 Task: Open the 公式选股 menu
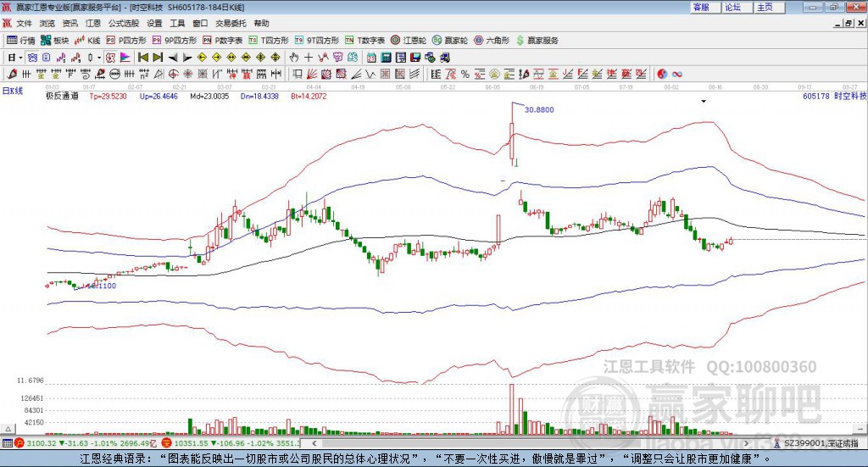click(x=124, y=23)
